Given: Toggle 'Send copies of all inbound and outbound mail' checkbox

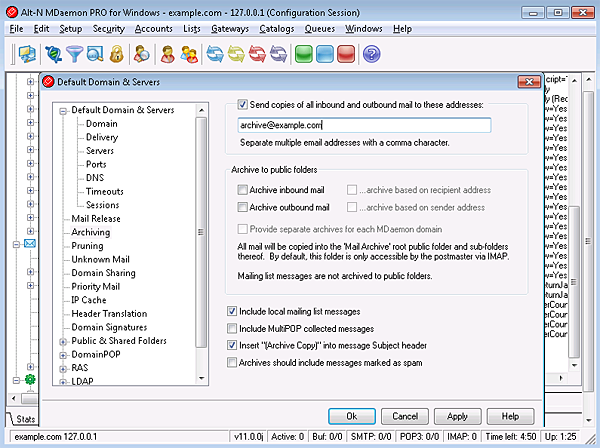Looking at the screenshot, I should tap(242, 104).
